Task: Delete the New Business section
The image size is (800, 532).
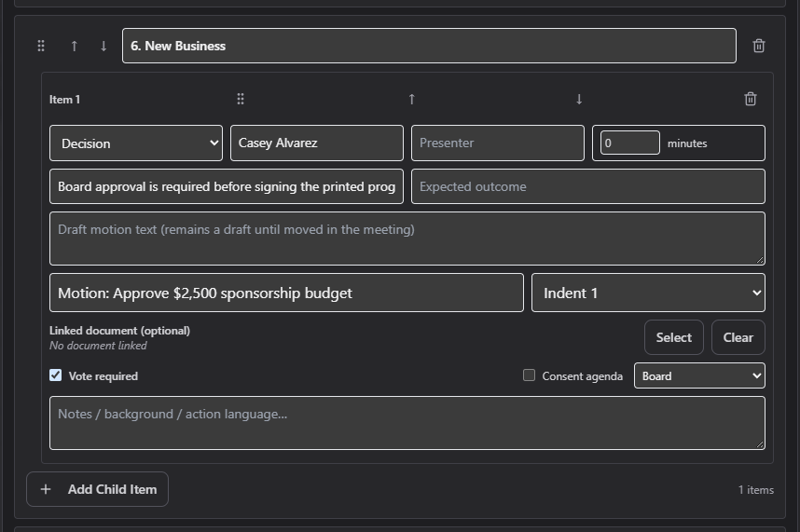Action: (759, 46)
